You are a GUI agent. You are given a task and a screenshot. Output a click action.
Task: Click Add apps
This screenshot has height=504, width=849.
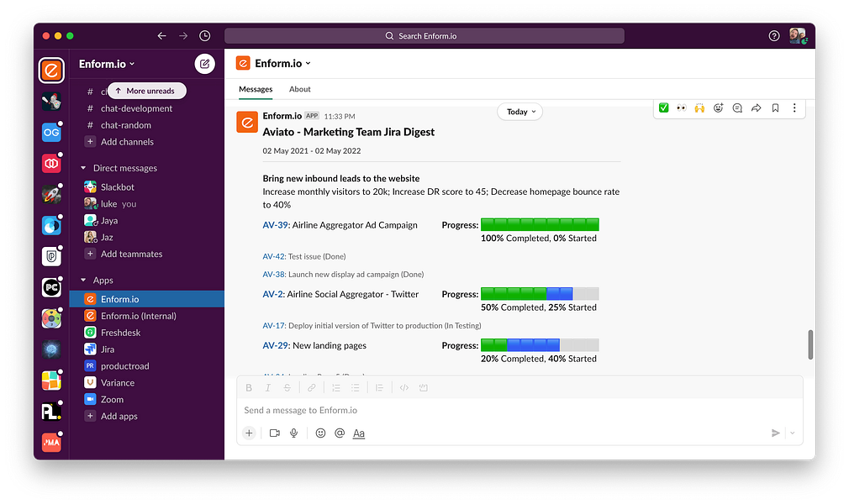pyautogui.click(x=119, y=417)
